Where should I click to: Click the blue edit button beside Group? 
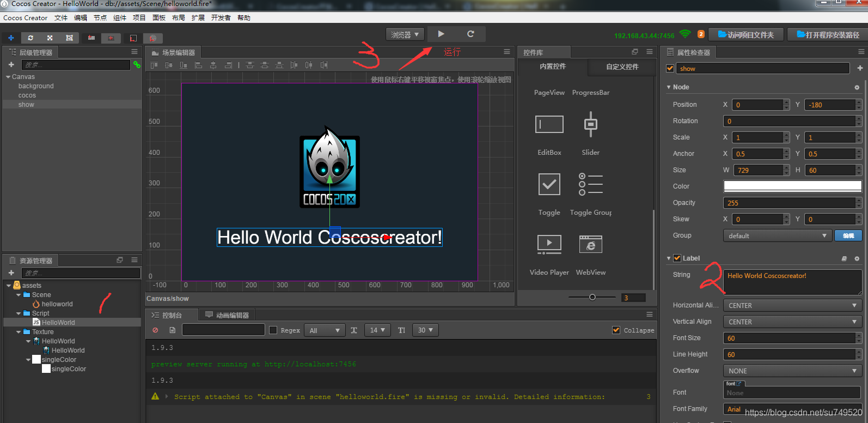pyautogui.click(x=848, y=235)
